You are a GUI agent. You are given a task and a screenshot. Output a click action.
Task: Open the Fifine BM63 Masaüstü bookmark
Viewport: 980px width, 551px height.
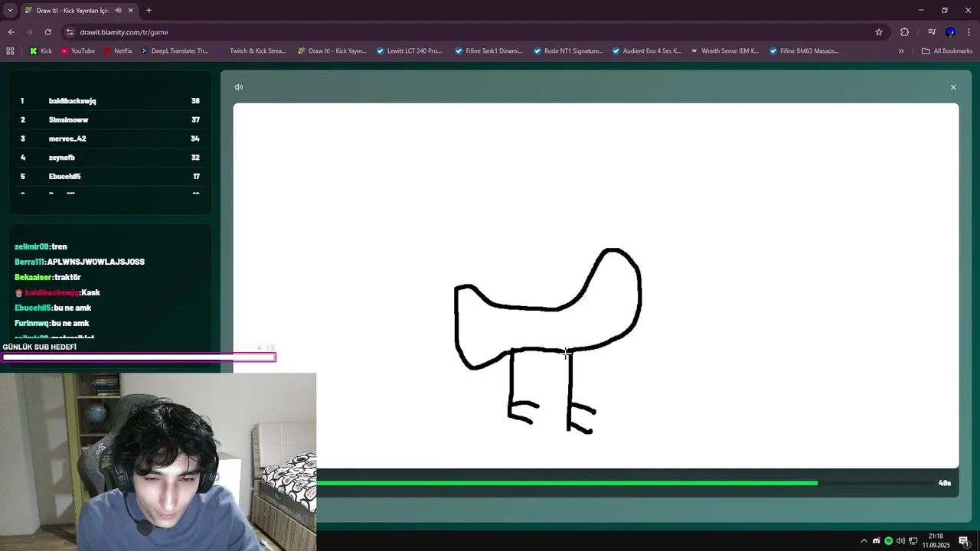pos(804,51)
